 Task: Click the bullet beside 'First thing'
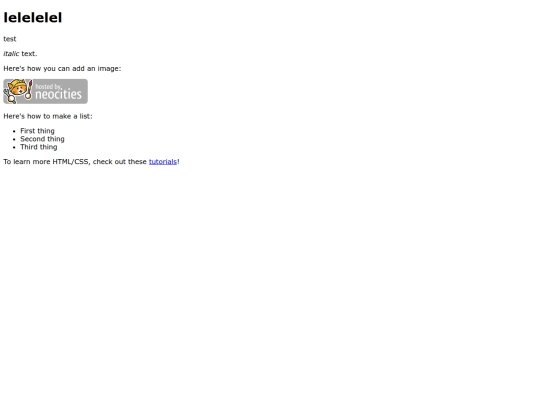pyautogui.click(x=14, y=131)
